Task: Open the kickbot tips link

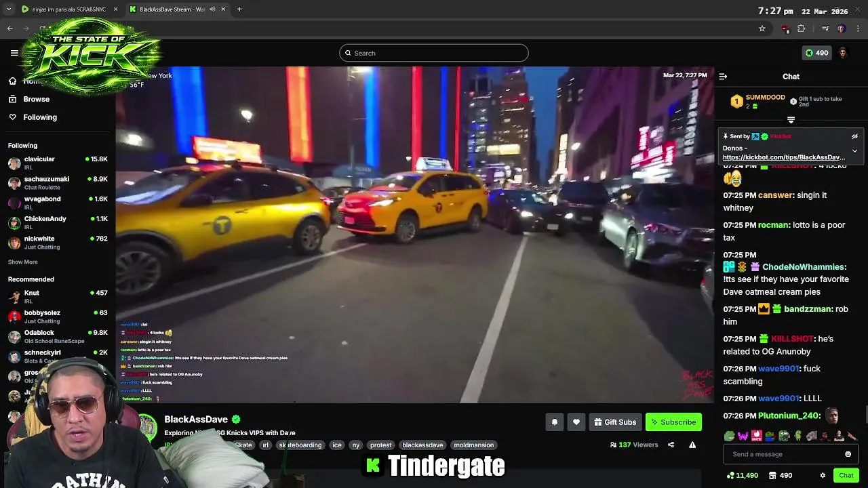Action: pos(784,157)
